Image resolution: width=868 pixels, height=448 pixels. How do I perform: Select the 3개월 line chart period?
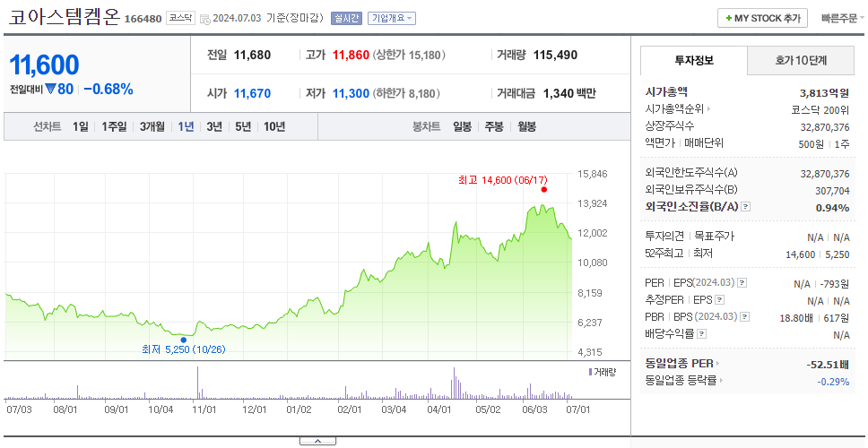click(152, 126)
